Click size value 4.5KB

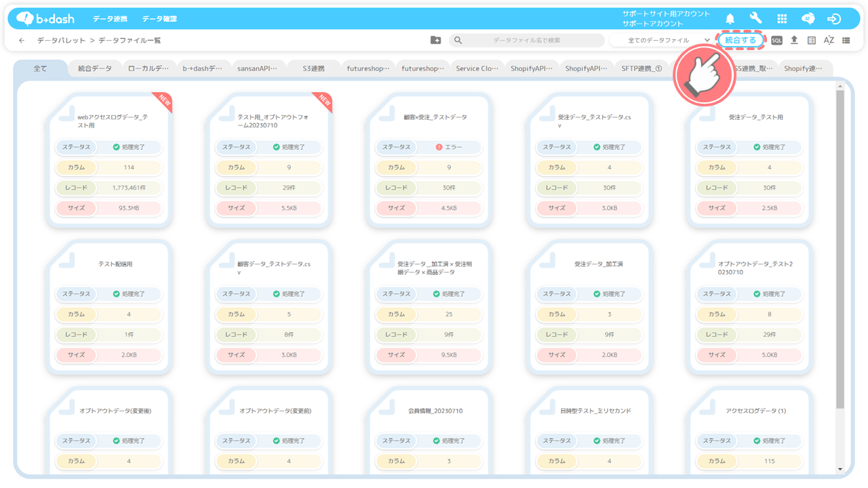449,208
